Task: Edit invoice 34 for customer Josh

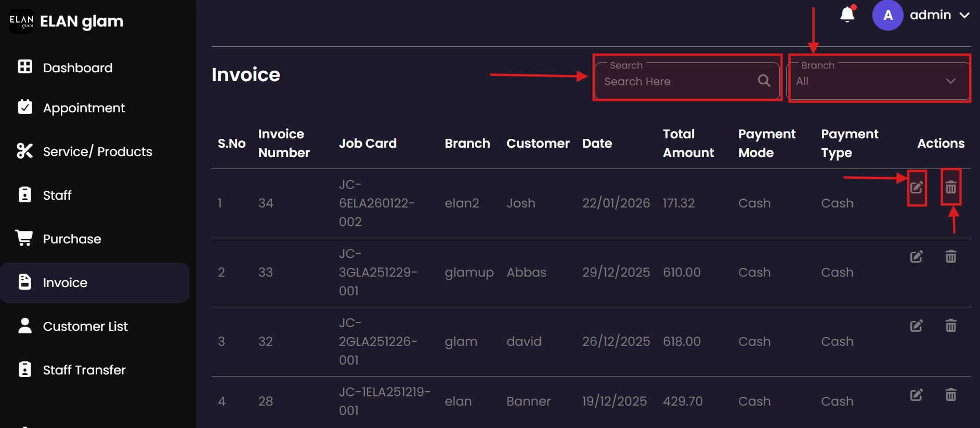Action: [916, 187]
